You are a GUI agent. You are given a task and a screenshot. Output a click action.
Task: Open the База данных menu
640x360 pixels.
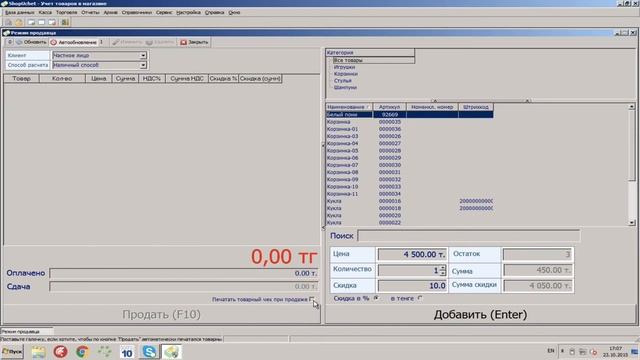pos(20,13)
